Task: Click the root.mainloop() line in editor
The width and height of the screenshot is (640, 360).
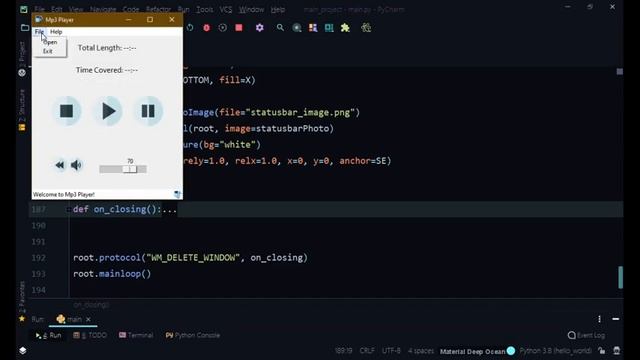Action: 112,274
